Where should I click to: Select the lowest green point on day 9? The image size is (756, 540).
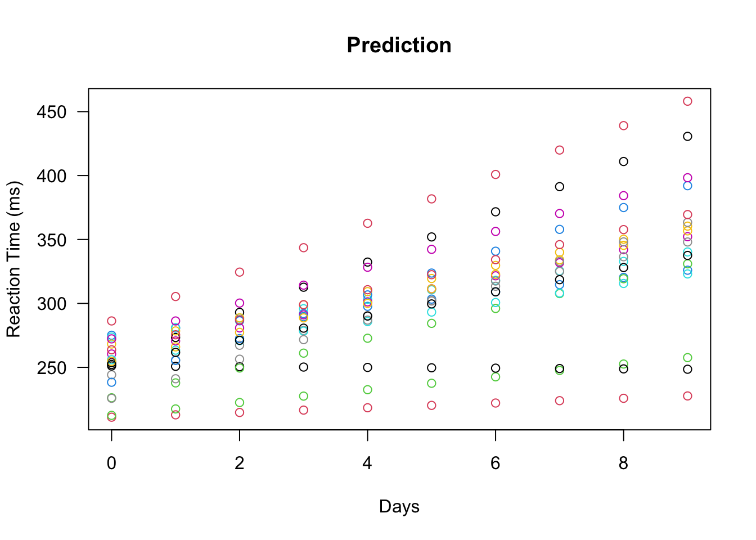tap(687, 358)
